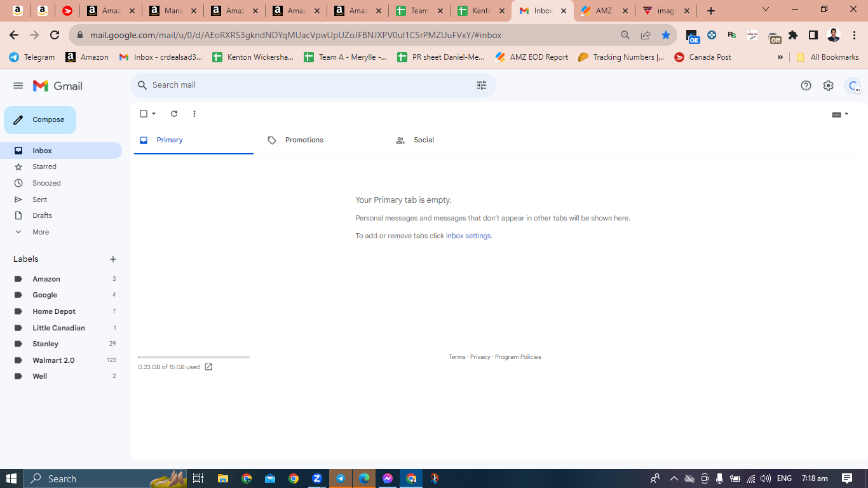Viewport: 868px width, 488px height.
Task: Open Chrome three-dot menu
Action: 855,35
